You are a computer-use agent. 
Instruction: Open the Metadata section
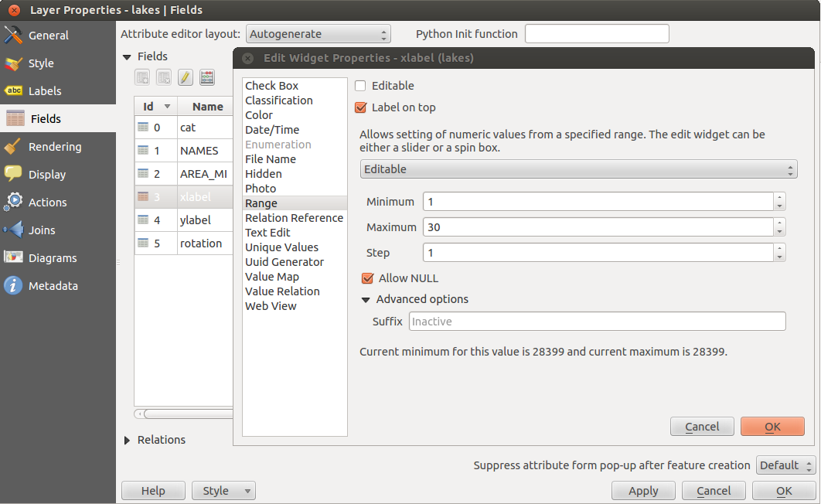53,286
